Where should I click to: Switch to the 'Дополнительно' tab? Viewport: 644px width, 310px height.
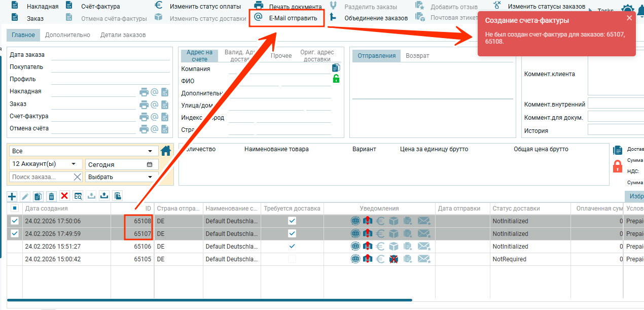(67, 35)
